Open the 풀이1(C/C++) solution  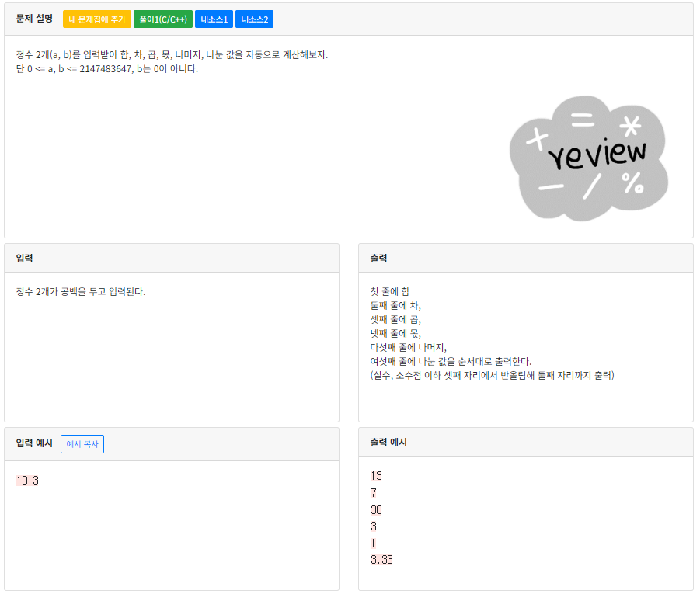click(x=163, y=19)
